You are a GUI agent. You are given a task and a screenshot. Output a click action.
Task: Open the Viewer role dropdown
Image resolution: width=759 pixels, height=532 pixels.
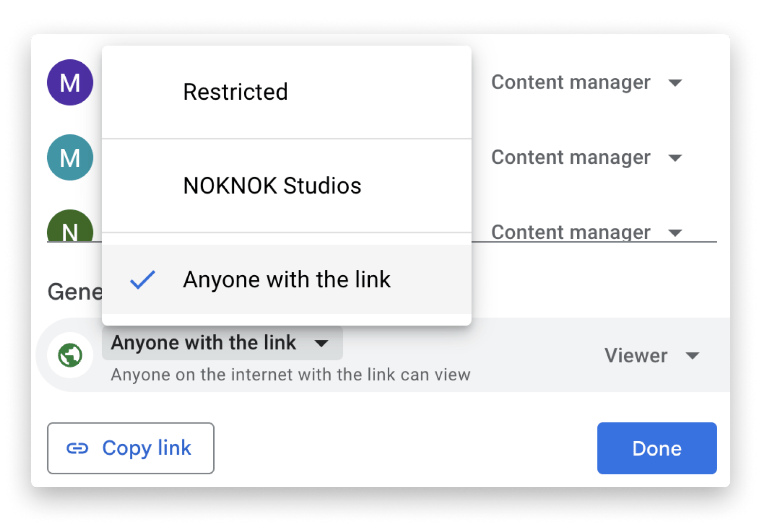(x=636, y=355)
